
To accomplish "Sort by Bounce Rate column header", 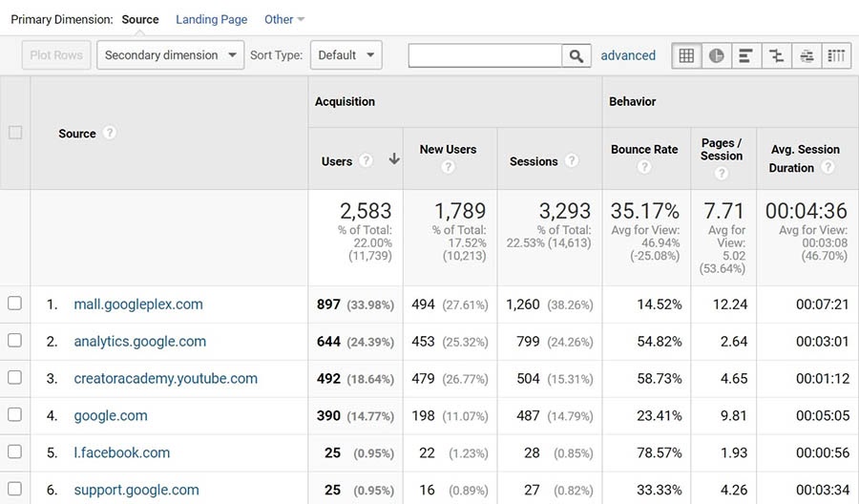I will [x=644, y=149].
